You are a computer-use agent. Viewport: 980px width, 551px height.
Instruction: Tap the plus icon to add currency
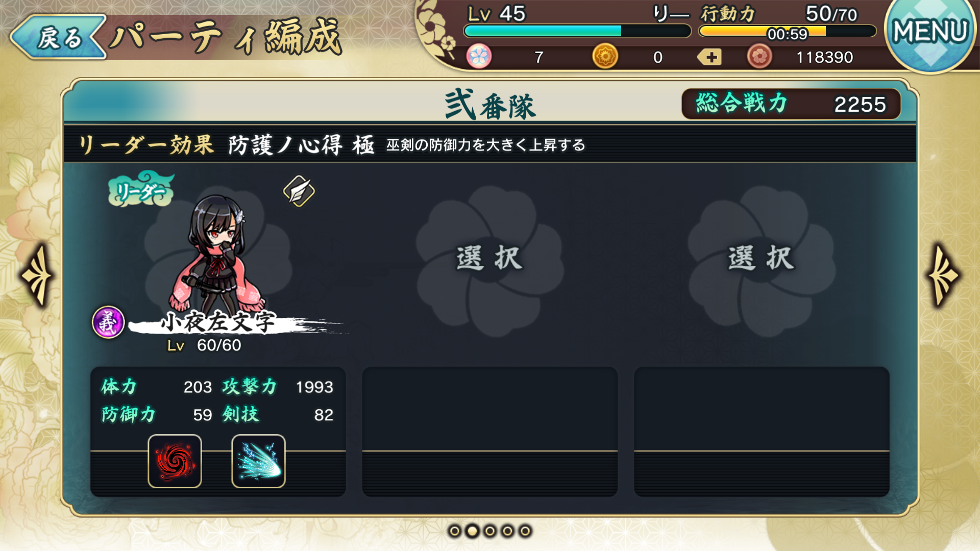coord(710,57)
